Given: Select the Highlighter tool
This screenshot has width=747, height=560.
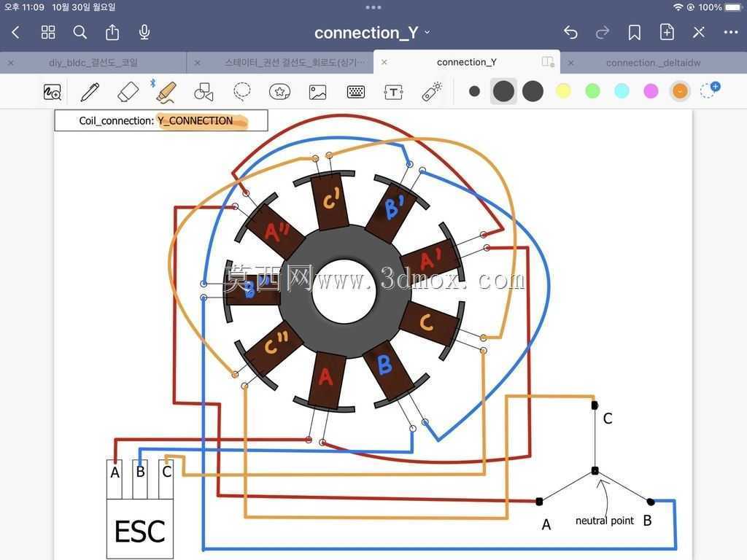Looking at the screenshot, I should [166, 92].
